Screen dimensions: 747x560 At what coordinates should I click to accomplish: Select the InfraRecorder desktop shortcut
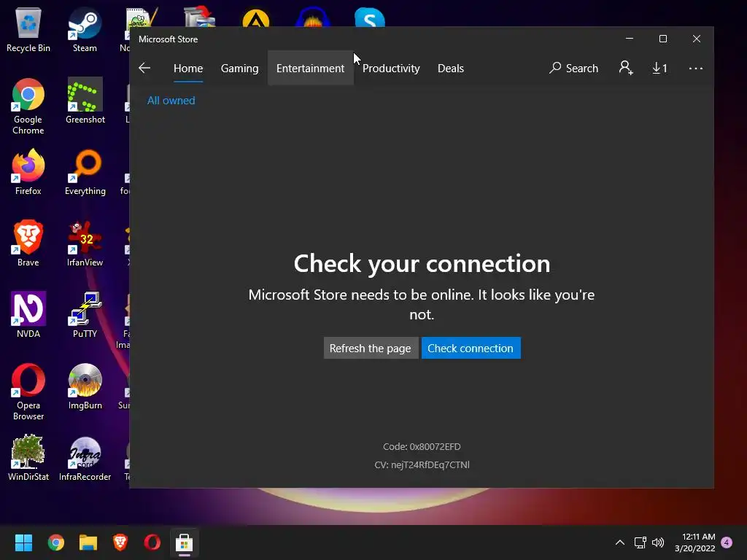85,458
